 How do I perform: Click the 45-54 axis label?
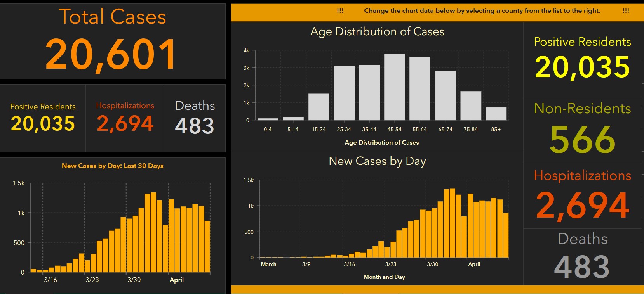(394, 130)
